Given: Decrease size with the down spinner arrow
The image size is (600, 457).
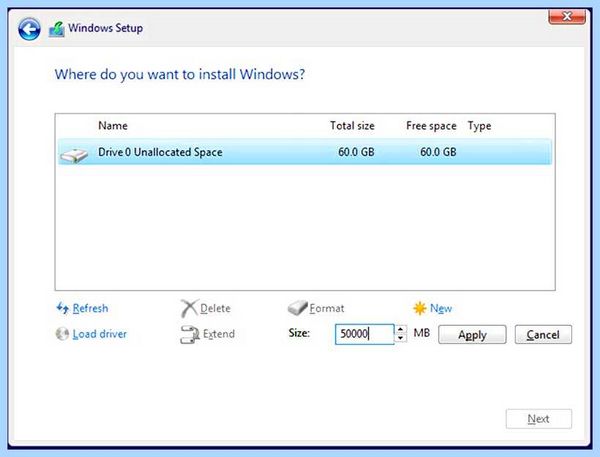Looking at the screenshot, I should (400, 338).
